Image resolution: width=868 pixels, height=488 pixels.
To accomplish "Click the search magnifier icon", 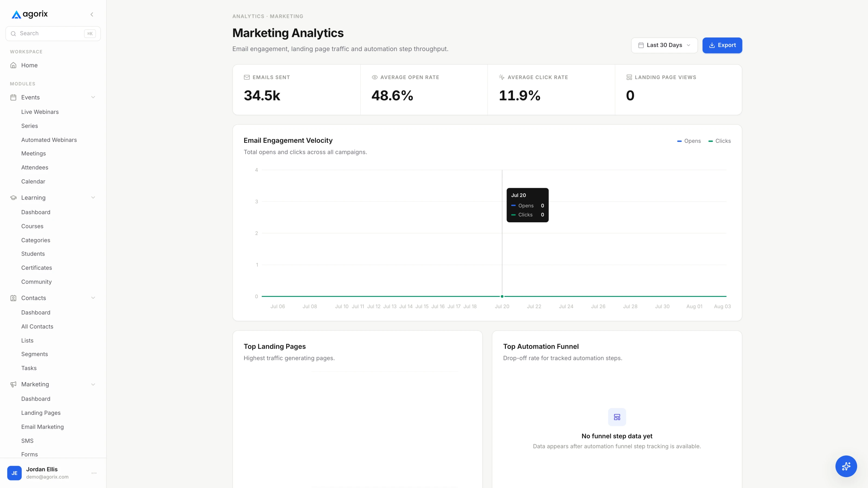I will [14, 34].
